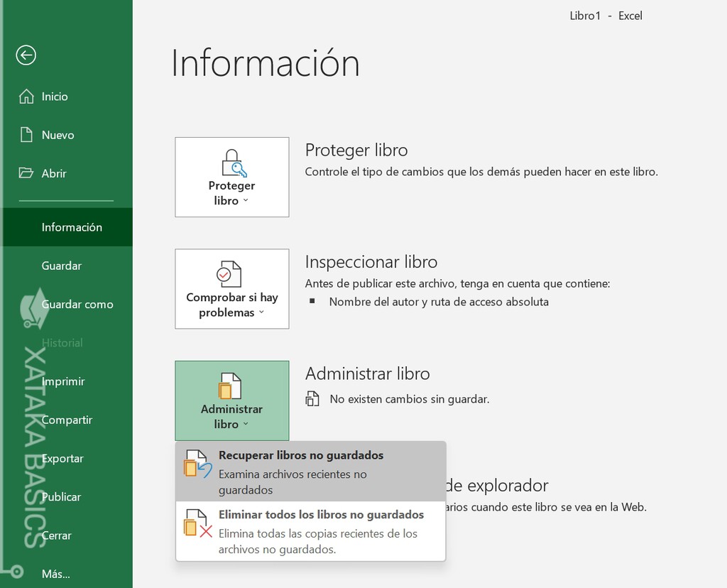Viewport: 727px width, 588px height.
Task: Click the Abrir folder icon
Action: pos(26,173)
